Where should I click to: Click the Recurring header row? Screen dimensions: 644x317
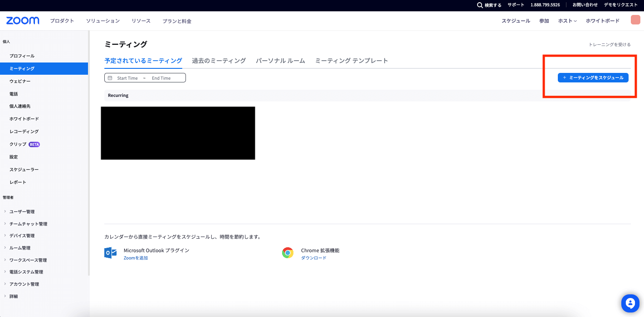[367, 96]
